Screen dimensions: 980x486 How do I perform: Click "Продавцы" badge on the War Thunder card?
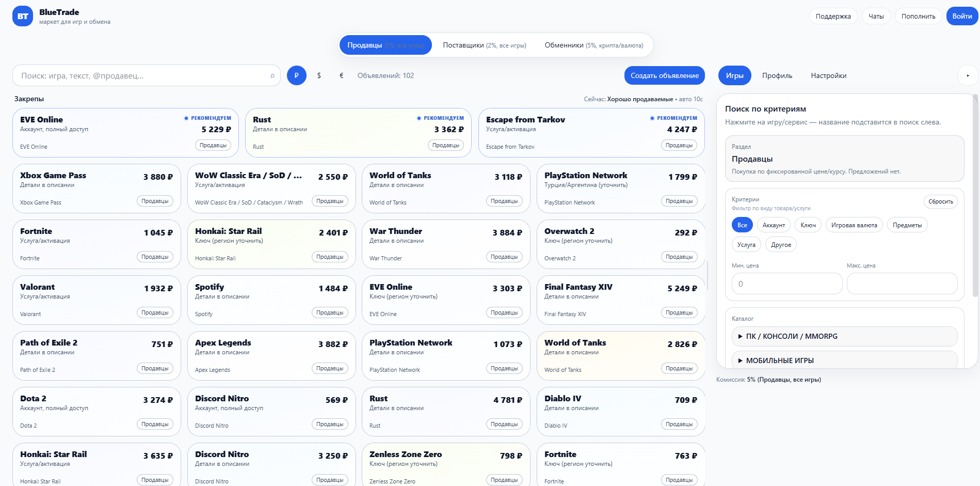(x=504, y=257)
